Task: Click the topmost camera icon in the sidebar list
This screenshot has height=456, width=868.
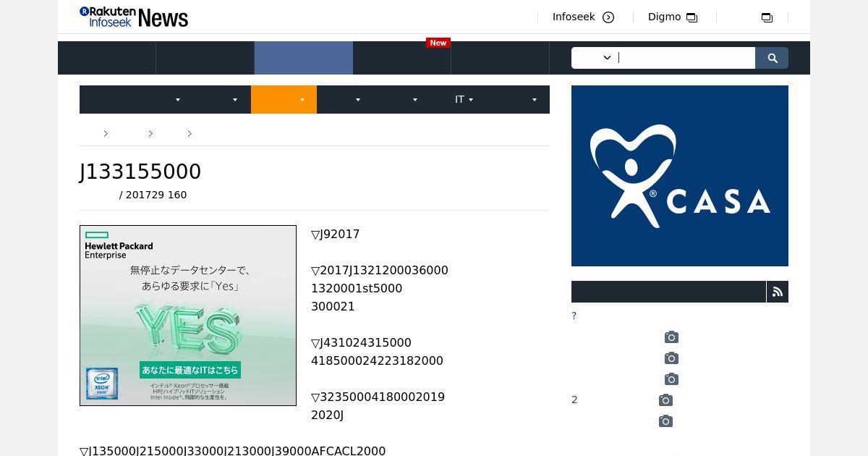Action: (671, 337)
